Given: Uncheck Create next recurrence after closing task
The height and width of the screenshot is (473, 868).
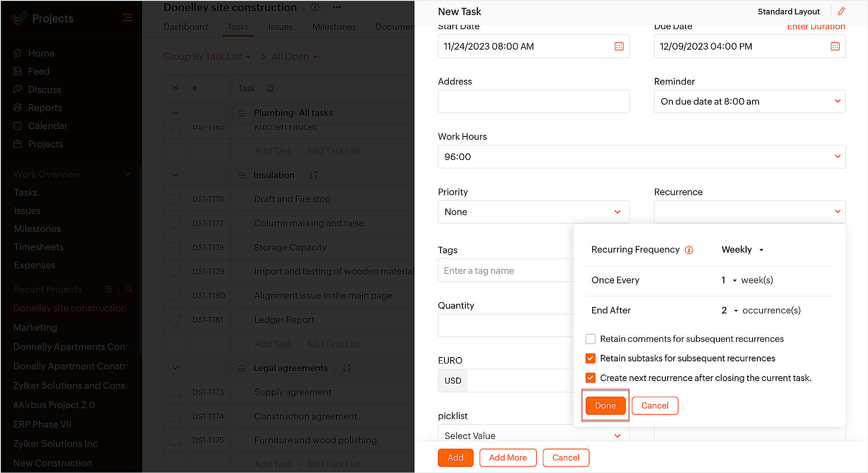Looking at the screenshot, I should [x=590, y=378].
